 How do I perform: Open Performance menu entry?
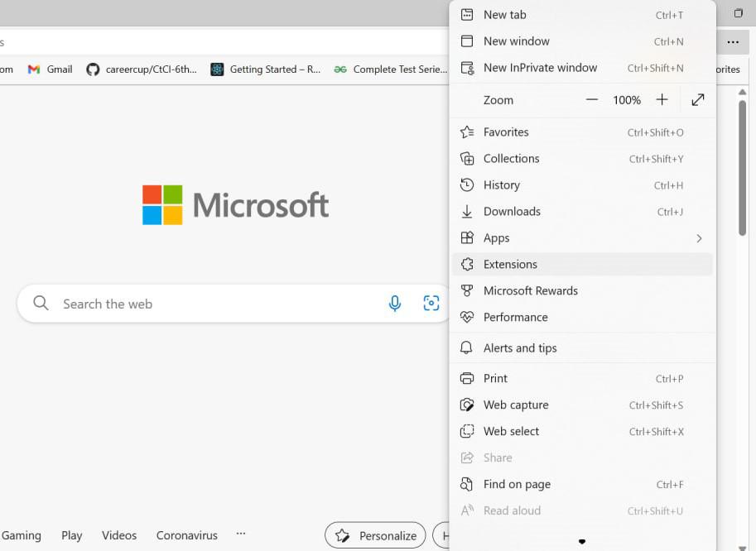(x=582, y=317)
